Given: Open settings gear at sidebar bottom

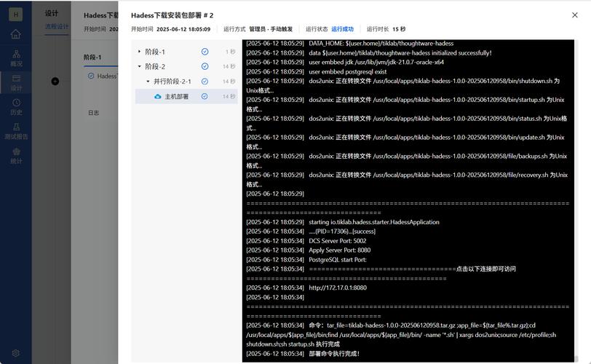Looking at the screenshot, I should point(15,353).
